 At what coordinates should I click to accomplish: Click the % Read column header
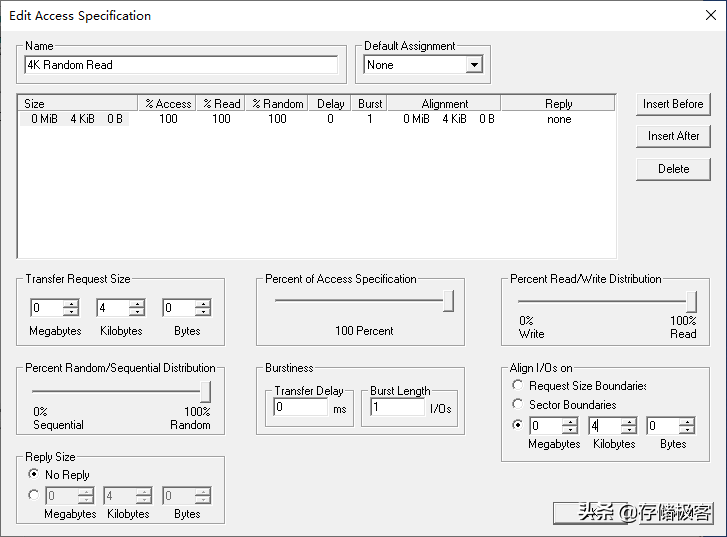(221, 104)
